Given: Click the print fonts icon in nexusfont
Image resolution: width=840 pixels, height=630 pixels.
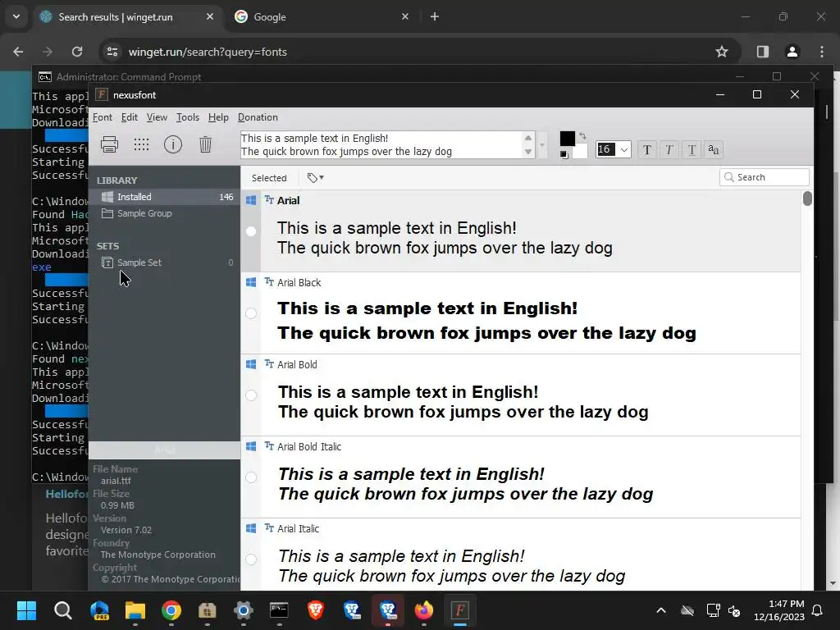Looking at the screenshot, I should pyautogui.click(x=109, y=144).
